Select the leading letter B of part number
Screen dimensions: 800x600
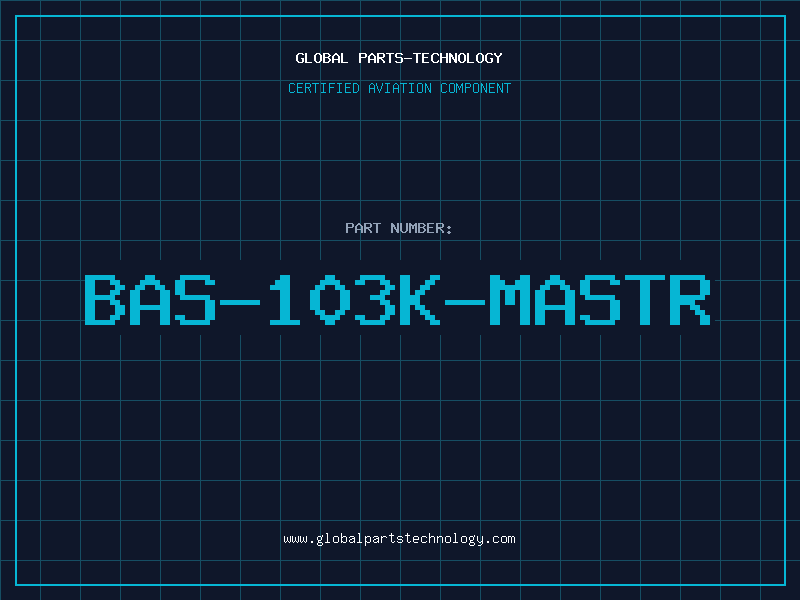(x=104, y=300)
